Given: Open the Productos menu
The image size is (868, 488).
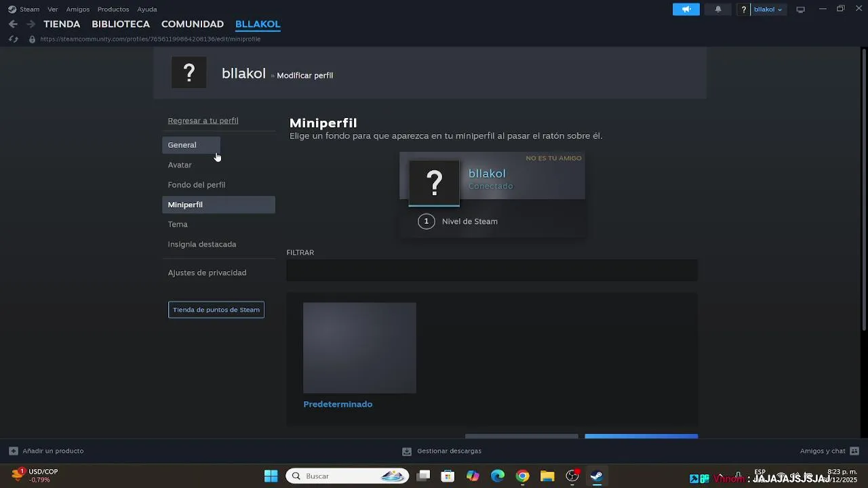Looking at the screenshot, I should click(113, 9).
